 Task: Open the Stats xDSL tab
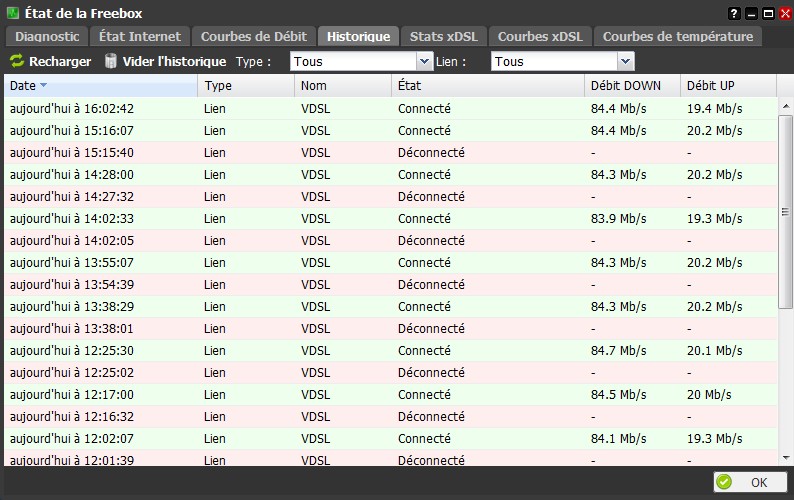pos(444,36)
